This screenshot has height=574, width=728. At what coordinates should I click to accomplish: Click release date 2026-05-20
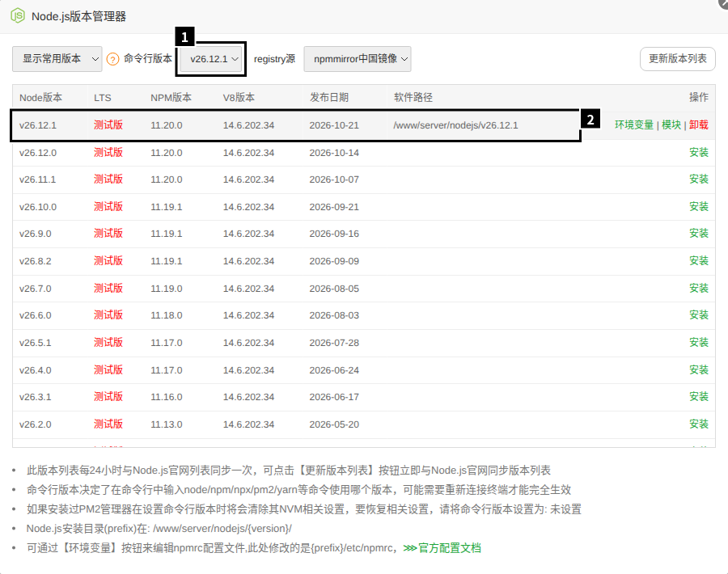click(x=334, y=424)
